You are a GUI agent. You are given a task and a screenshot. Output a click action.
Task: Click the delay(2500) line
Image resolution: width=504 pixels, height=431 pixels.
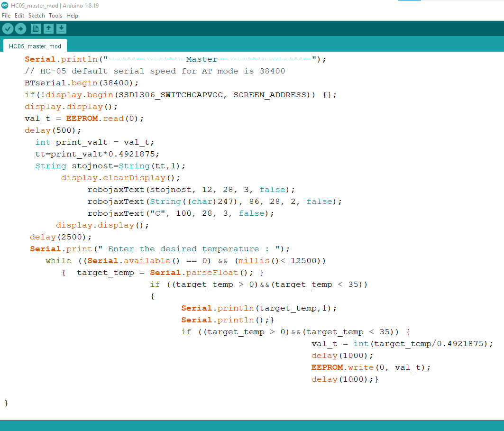tap(61, 237)
